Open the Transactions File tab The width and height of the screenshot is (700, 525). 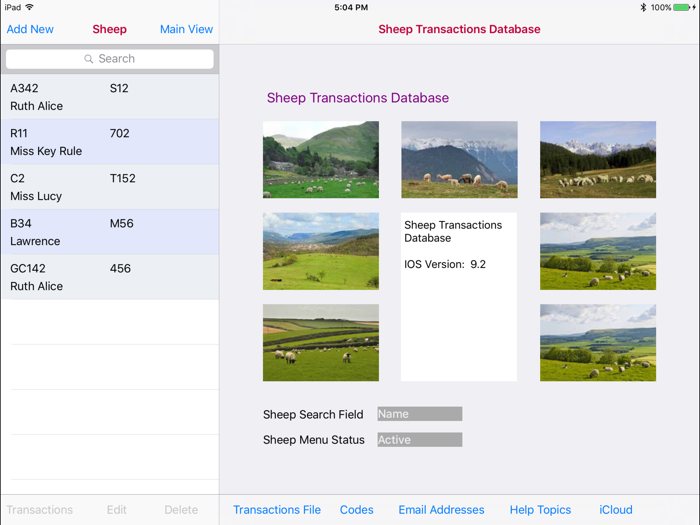click(x=277, y=510)
